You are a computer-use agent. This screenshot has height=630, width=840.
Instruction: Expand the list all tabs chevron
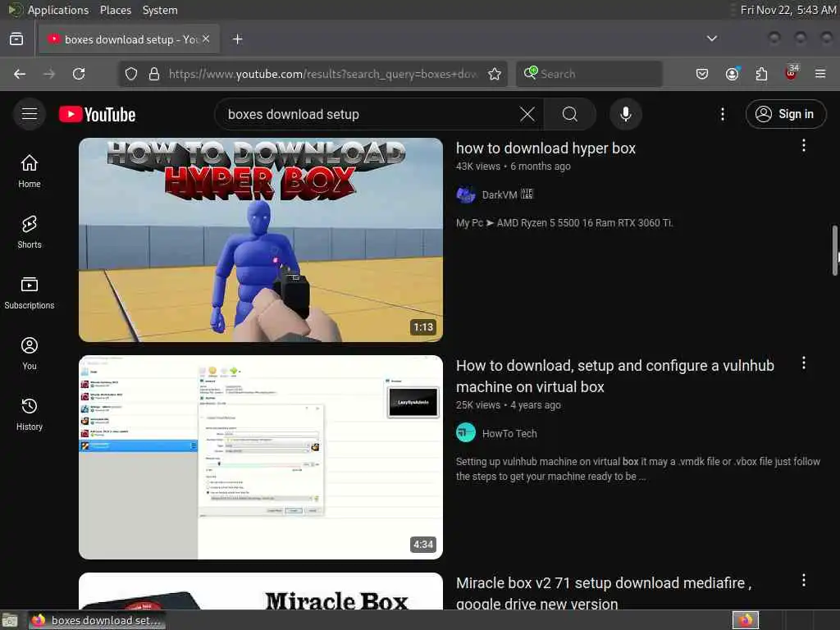click(x=712, y=39)
